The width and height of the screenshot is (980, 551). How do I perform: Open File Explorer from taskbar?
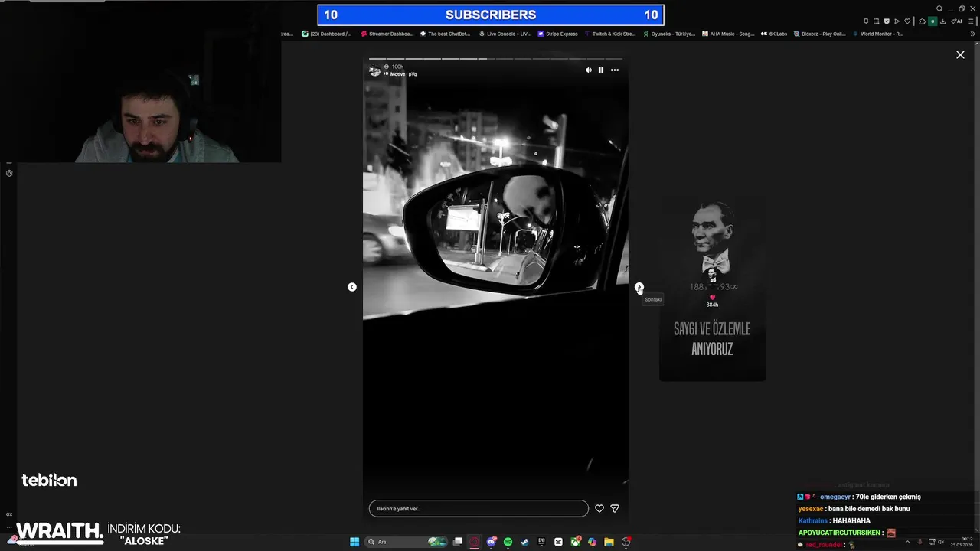click(609, 542)
